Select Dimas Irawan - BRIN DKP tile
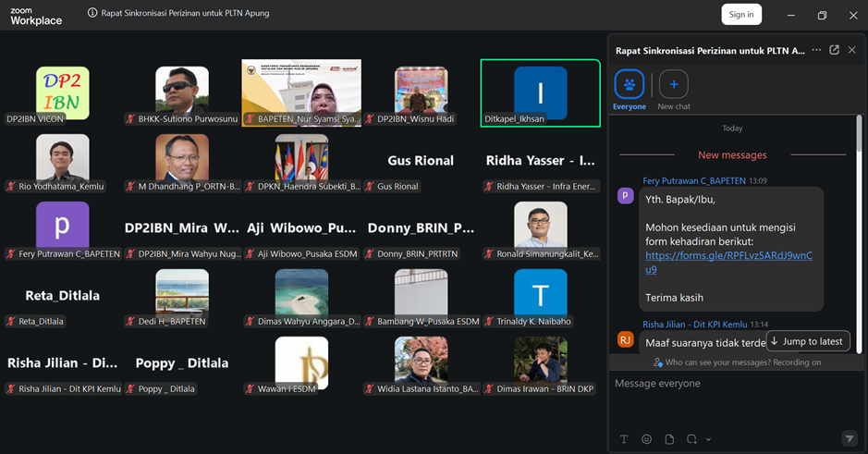 540,363
